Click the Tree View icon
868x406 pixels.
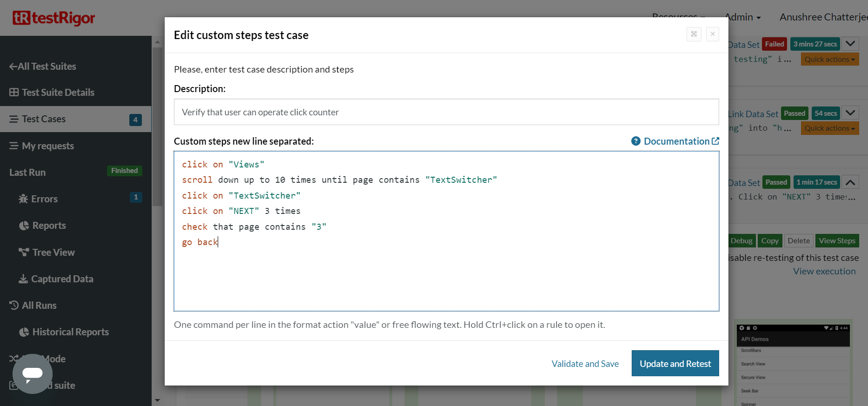tap(24, 253)
